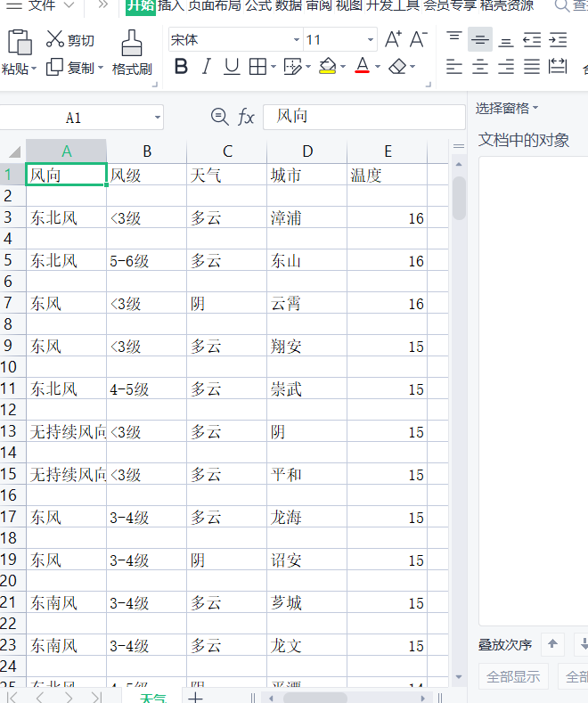This screenshot has width=588, height=703.
Task: Click the fx insert function button
Action: pyautogui.click(x=246, y=117)
